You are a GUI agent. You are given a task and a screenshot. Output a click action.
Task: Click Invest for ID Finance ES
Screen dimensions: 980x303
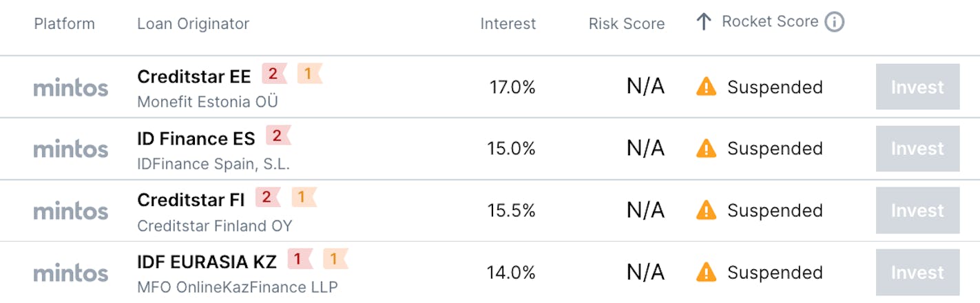(917, 149)
